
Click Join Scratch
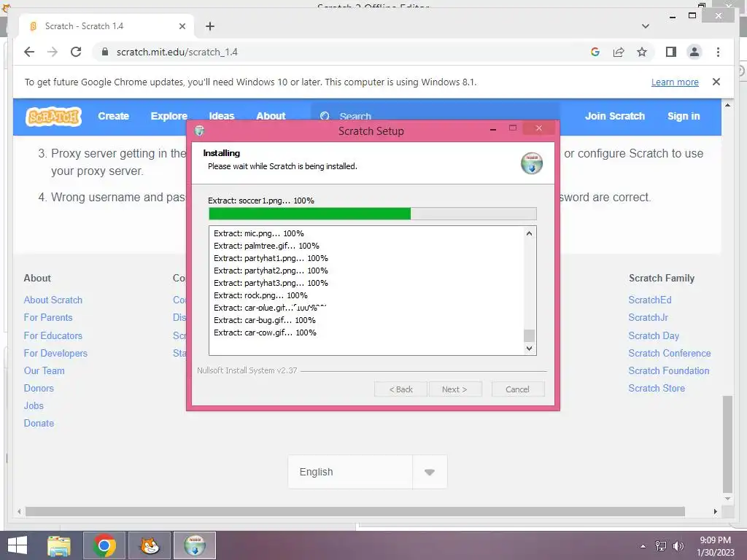(x=614, y=116)
